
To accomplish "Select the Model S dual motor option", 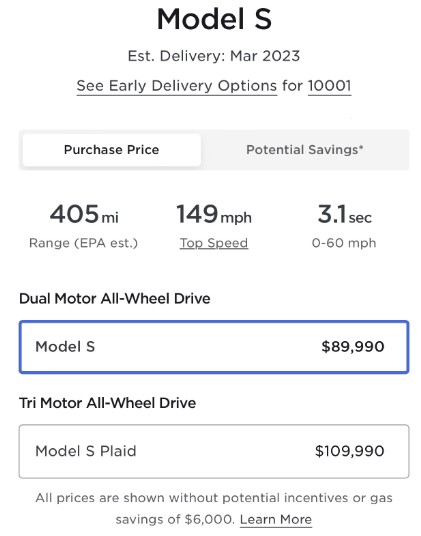I will pyautogui.click(x=214, y=347).
